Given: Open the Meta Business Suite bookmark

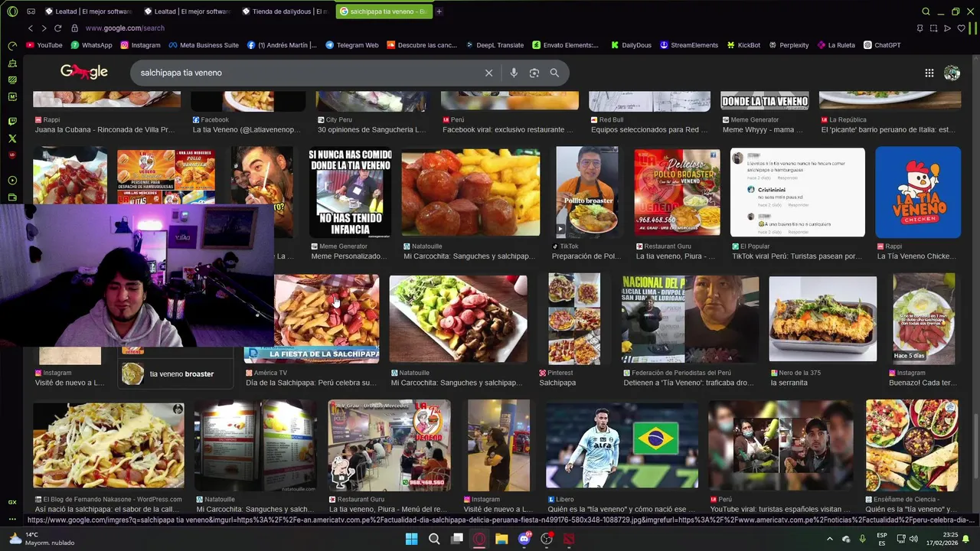Looking at the screenshot, I should (204, 45).
